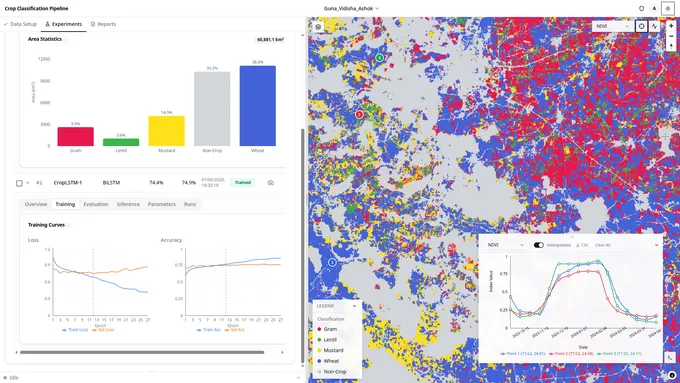This screenshot has width=680, height=383.
Task: Tick the CropLSTM-1 experiment checkbox
Action: coord(19,183)
